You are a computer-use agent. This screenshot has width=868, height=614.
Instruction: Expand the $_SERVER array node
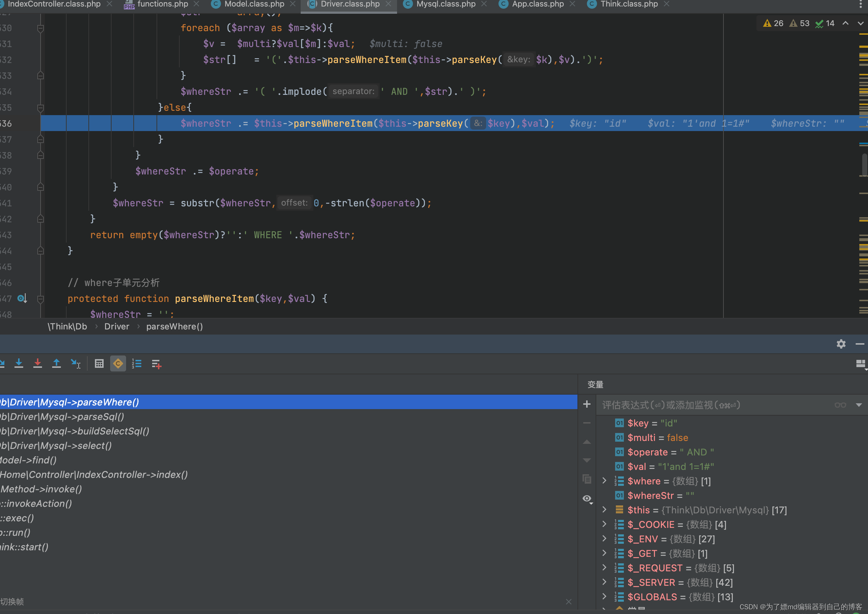click(604, 582)
